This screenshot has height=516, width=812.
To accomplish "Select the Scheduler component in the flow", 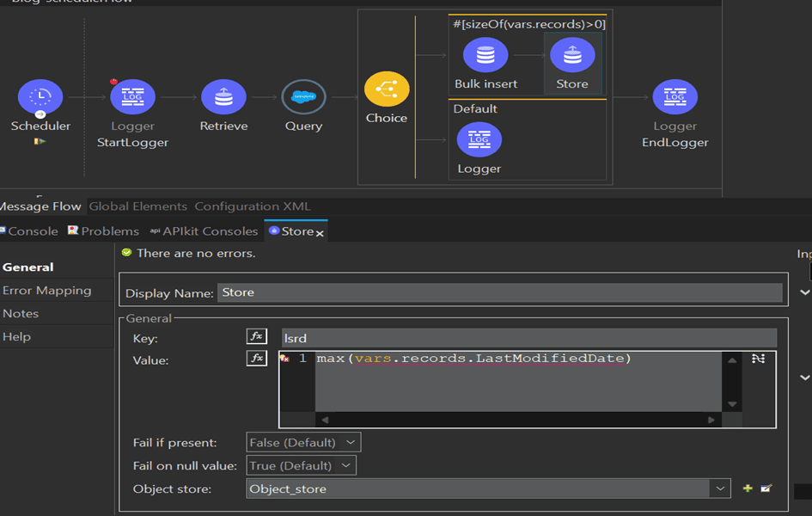I will click(40, 97).
